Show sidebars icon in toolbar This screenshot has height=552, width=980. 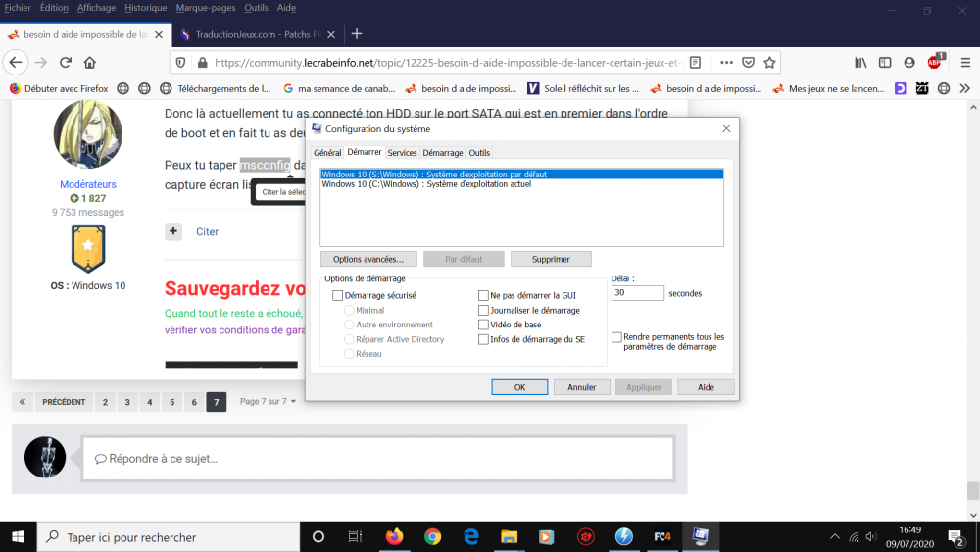[885, 63]
